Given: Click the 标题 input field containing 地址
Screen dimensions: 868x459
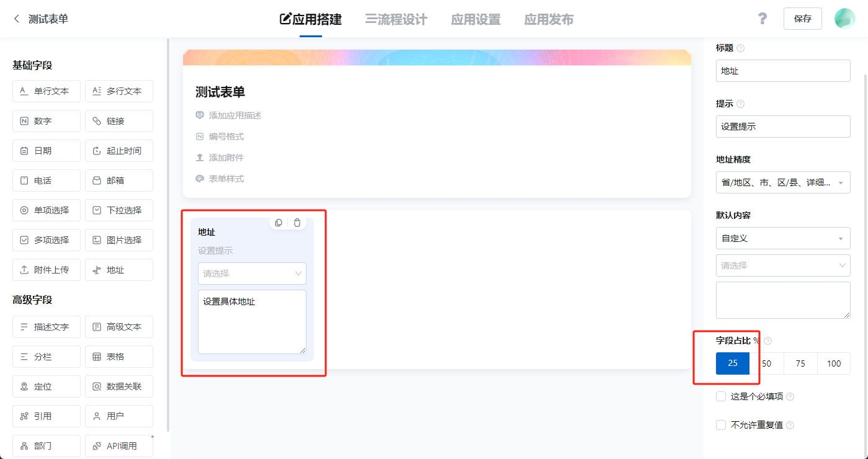Looking at the screenshot, I should click(x=782, y=71).
